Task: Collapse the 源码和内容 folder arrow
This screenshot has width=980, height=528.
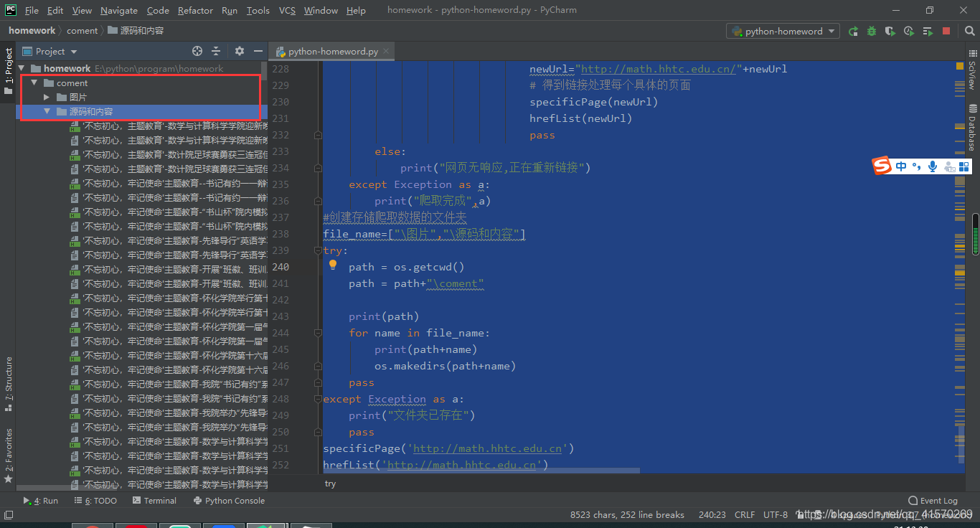Action: [47, 112]
